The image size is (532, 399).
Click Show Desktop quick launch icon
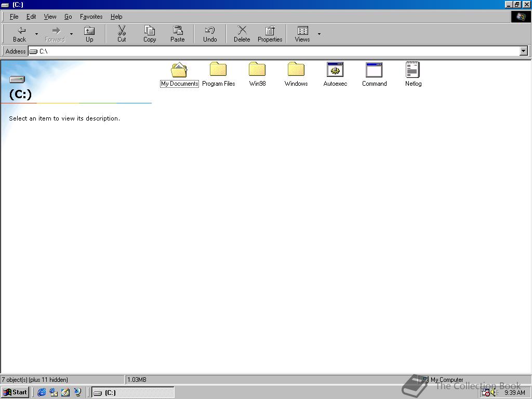(x=65, y=393)
